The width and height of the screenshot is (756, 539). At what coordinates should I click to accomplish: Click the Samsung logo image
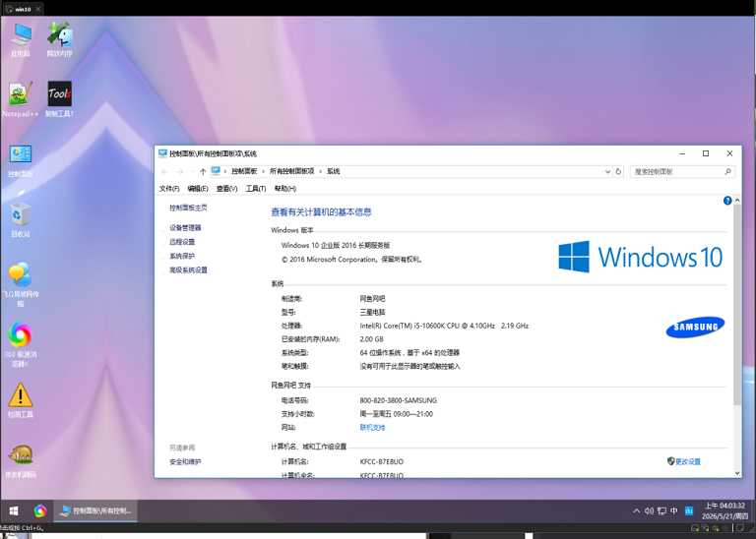695,328
